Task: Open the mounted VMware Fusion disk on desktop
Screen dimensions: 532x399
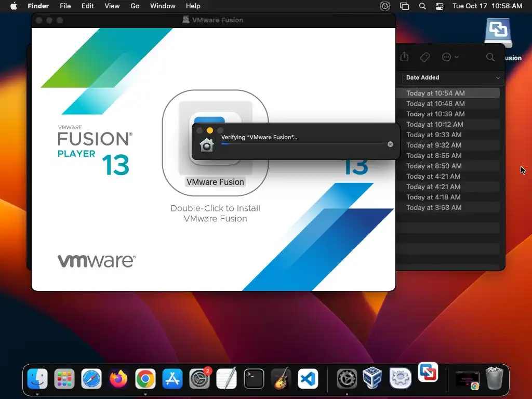Action: 498,33
